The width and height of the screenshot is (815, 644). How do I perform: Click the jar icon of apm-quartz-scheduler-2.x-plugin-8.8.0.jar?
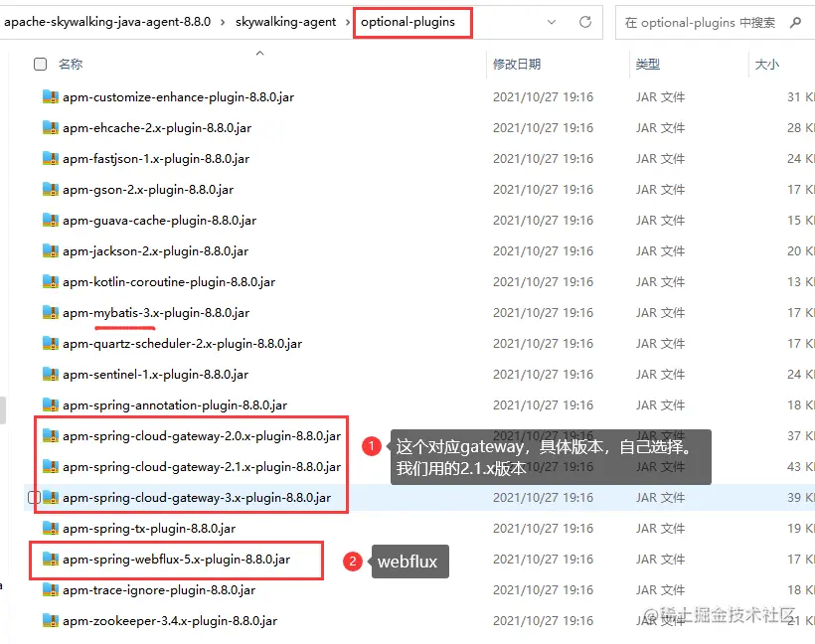[51, 343]
